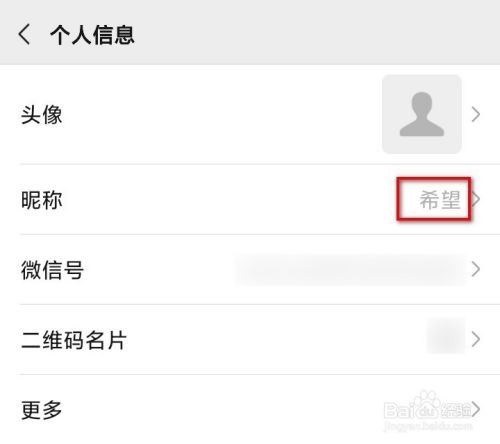The image size is (500, 444).
Task: Click the jingyan.baidu.com watermark text
Action: pos(428,426)
